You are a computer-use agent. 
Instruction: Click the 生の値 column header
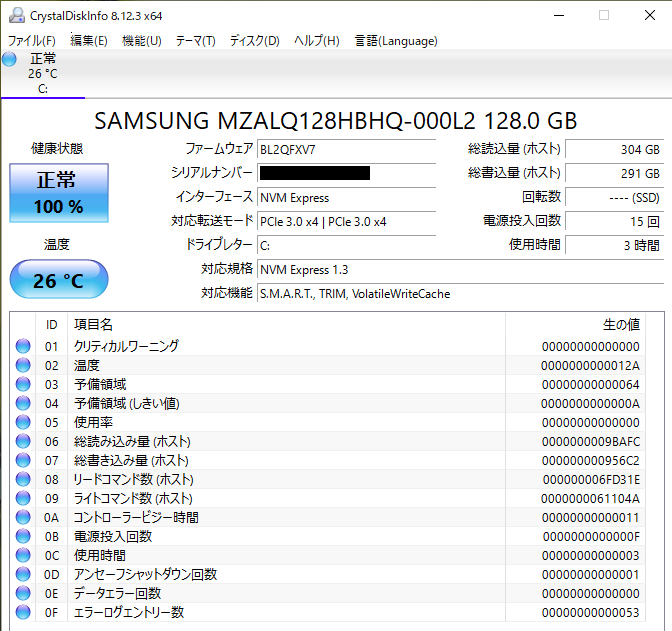coord(575,325)
